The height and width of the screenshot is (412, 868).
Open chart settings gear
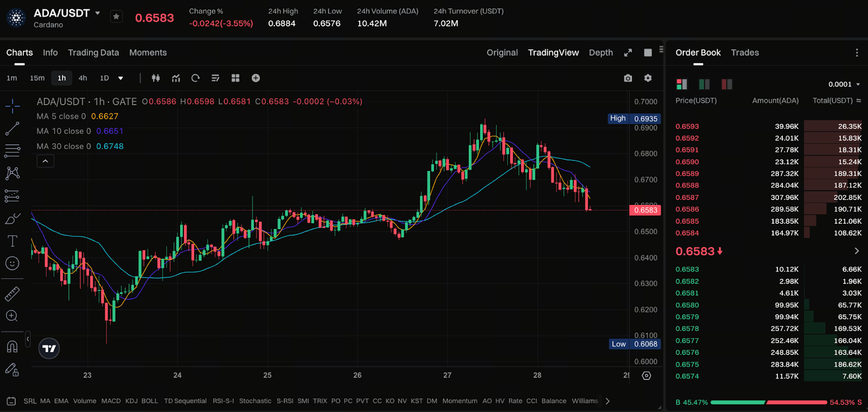tap(648, 78)
